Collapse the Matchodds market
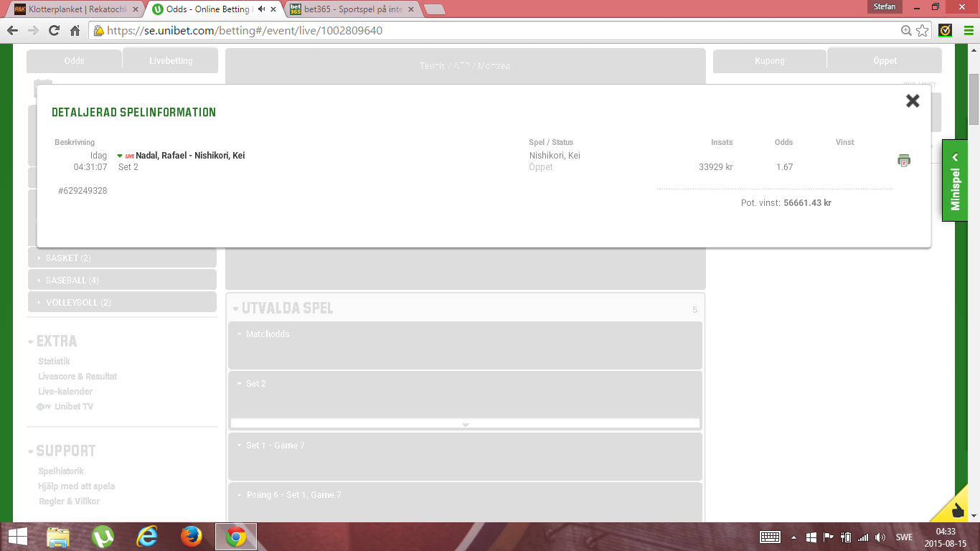Image resolution: width=980 pixels, height=551 pixels. [263, 334]
